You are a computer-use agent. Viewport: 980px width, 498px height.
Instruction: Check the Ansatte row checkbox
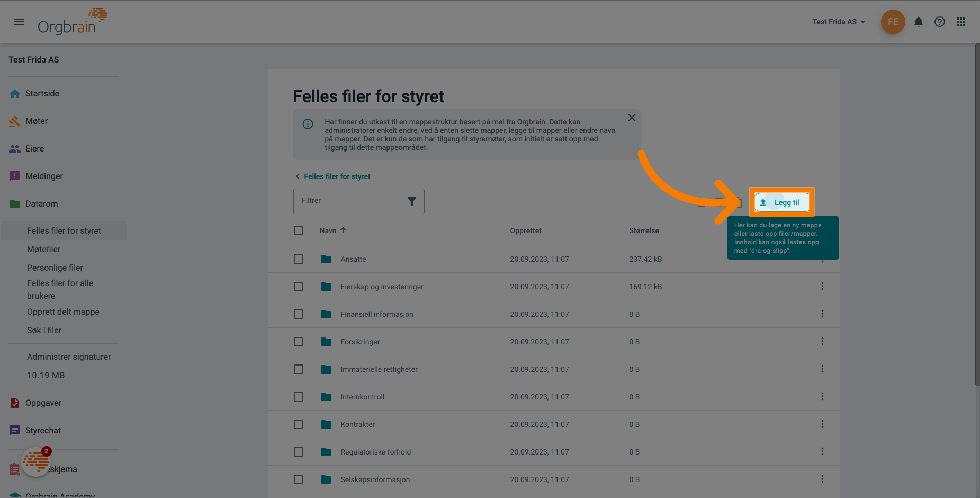coord(299,259)
